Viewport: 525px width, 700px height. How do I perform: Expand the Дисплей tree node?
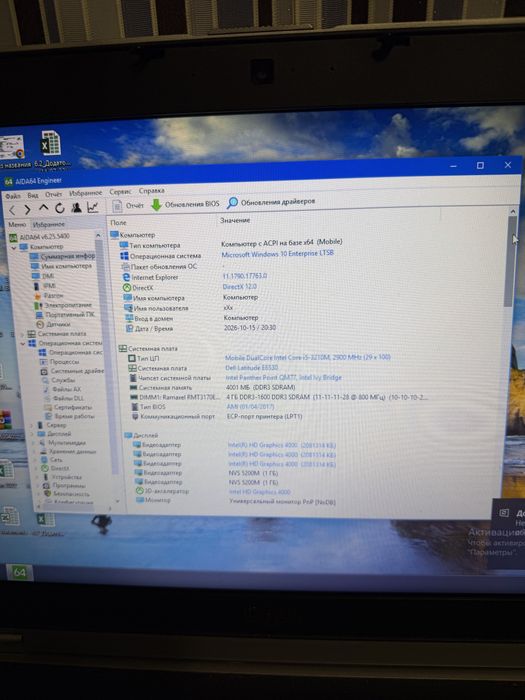click(x=33, y=434)
